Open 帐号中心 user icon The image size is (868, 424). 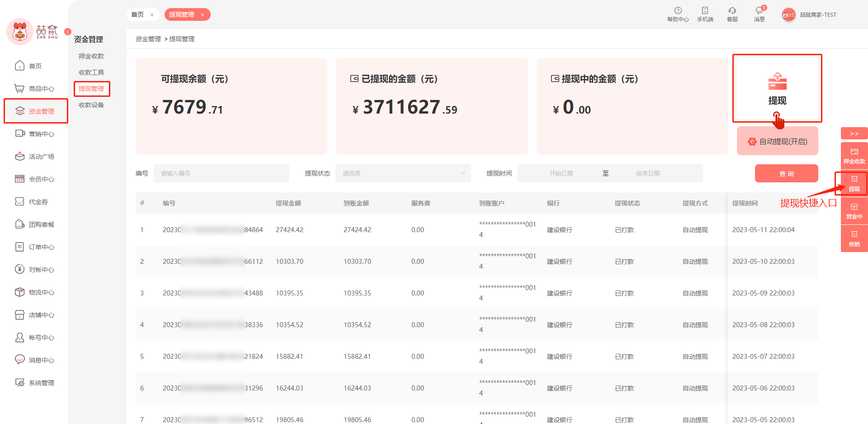tap(19, 338)
